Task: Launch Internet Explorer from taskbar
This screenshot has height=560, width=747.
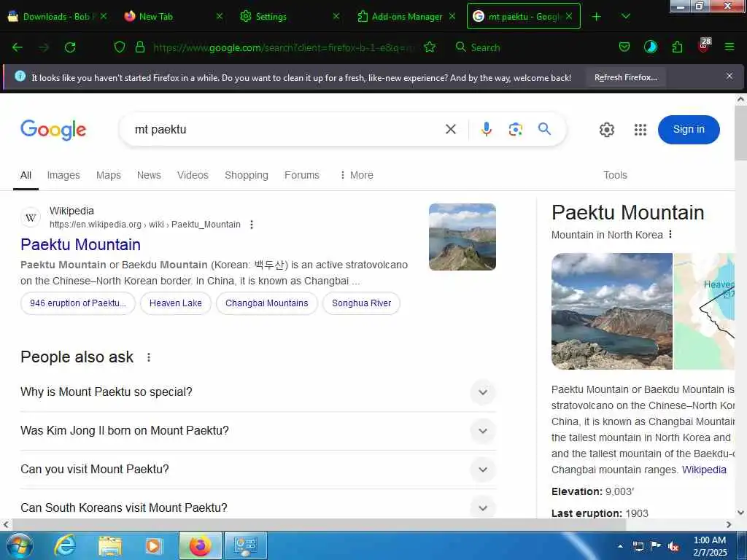Action: (64, 545)
